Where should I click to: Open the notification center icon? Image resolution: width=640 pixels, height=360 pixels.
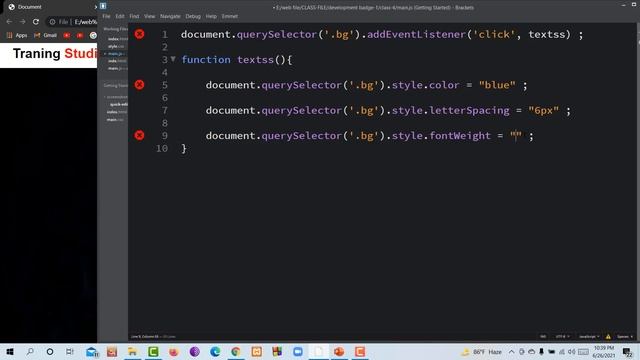point(627,351)
